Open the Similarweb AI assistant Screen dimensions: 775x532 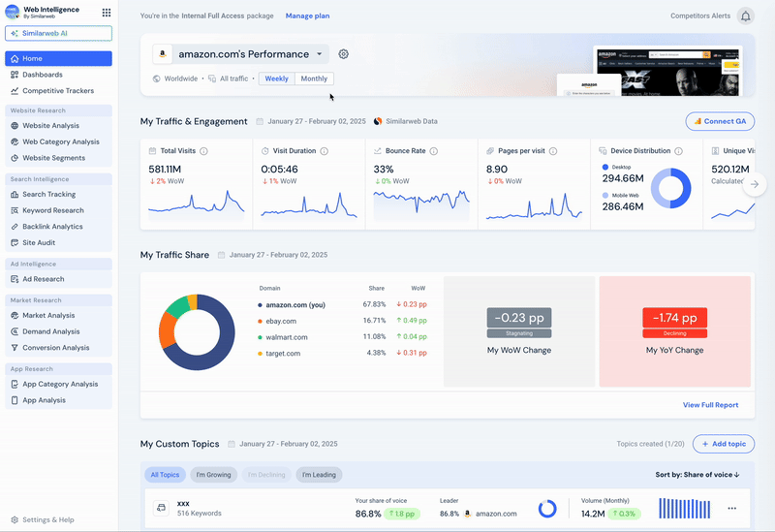(58, 33)
